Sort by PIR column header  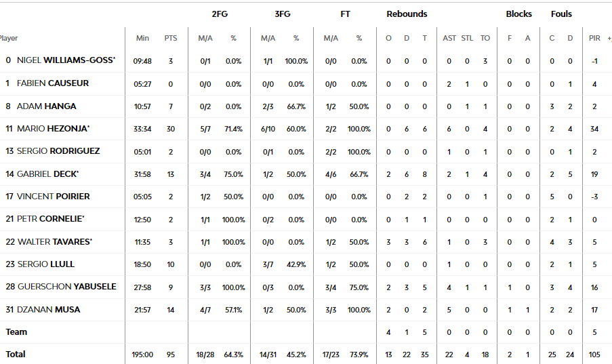[594, 38]
